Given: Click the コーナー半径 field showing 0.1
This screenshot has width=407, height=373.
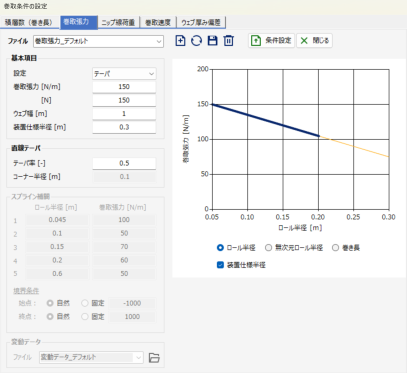Looking at the screenshot, I should [x=124, y=177].
